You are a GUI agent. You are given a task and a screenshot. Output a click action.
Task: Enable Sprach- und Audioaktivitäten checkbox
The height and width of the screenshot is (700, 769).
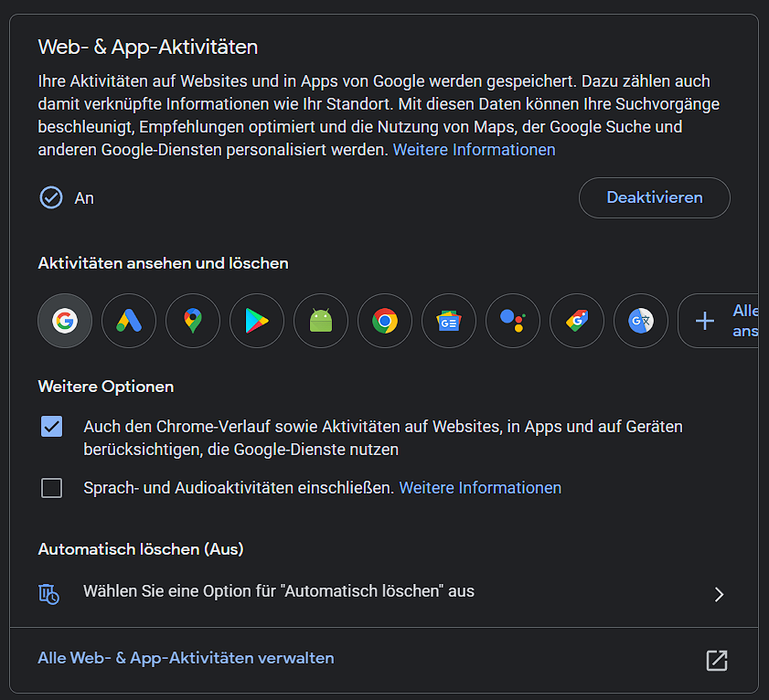pyautogui.click(x=51, y=488)
